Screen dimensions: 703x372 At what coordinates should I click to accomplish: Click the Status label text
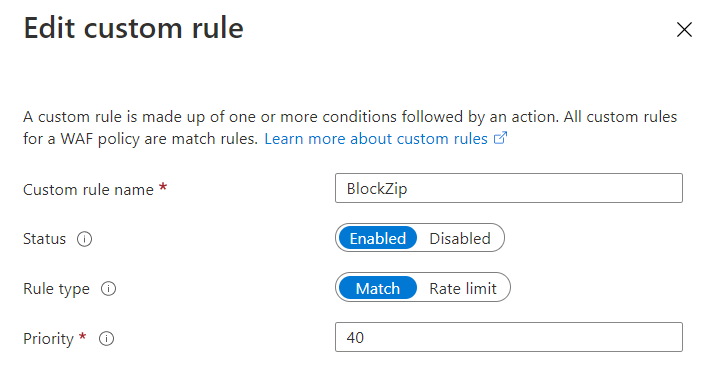pyautogui.click(x=44, y=239)
